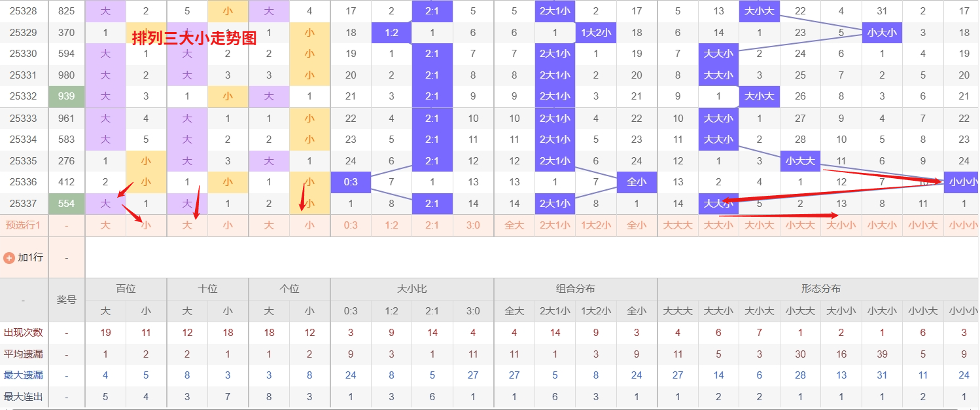Choose 全小 in the 预选行1 row
The width and height of the screenshot is (980, 410).
click(x=637, y=225)
